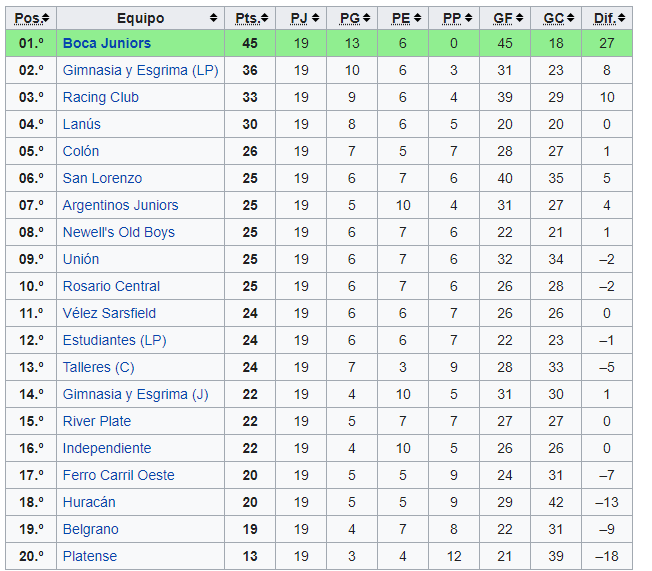
Task: Click the Dif. column sort arrows
Action: [x=622, y=18]
